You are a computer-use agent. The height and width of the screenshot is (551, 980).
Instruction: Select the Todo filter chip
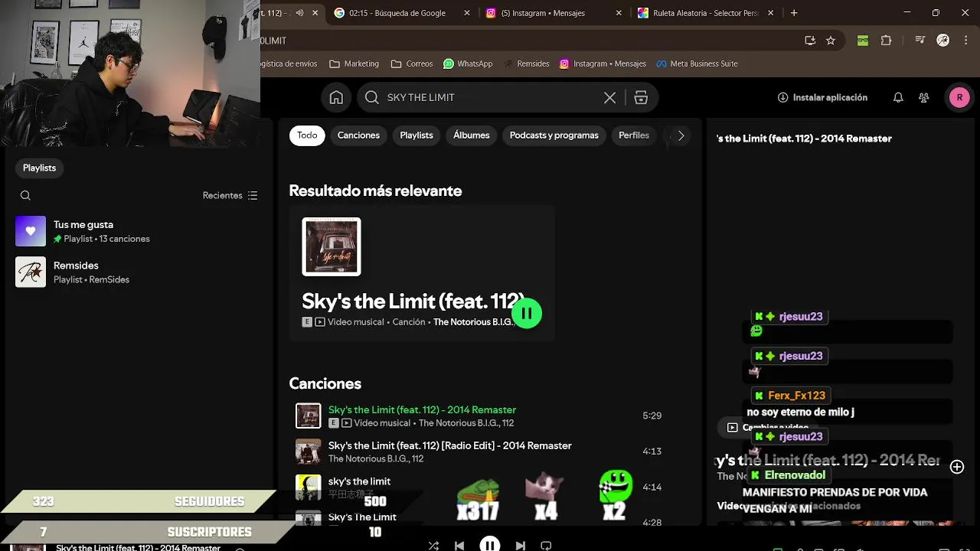(x=307, y=135)
